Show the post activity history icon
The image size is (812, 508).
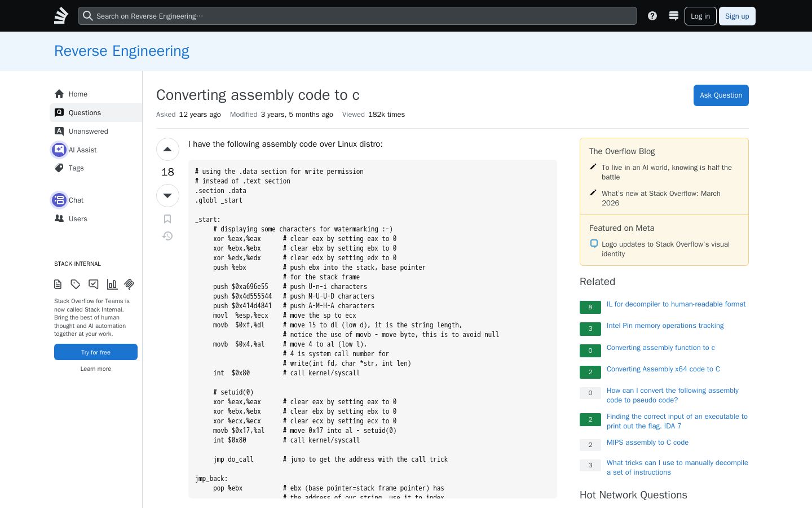pyautogui.click(x=167, y=236)
